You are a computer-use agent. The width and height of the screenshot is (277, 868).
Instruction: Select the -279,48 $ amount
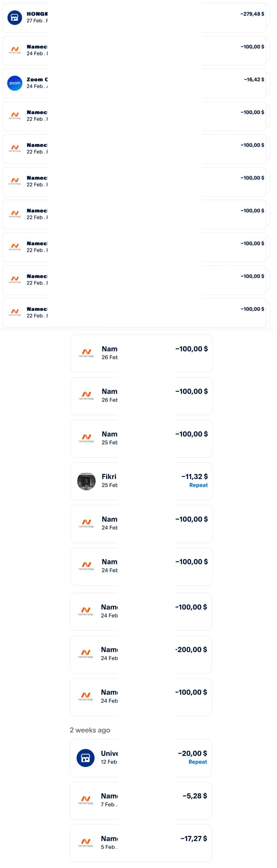pos(252,14)
